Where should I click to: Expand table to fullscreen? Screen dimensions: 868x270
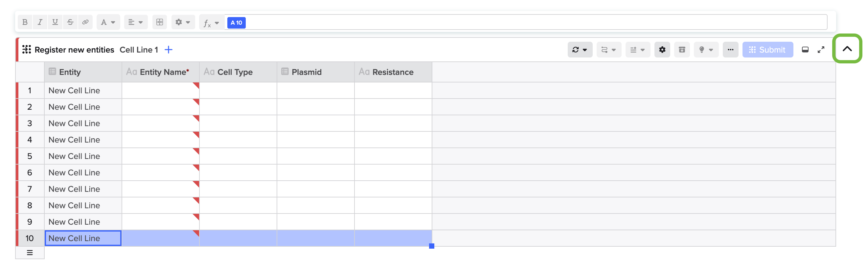pos(821,50)
